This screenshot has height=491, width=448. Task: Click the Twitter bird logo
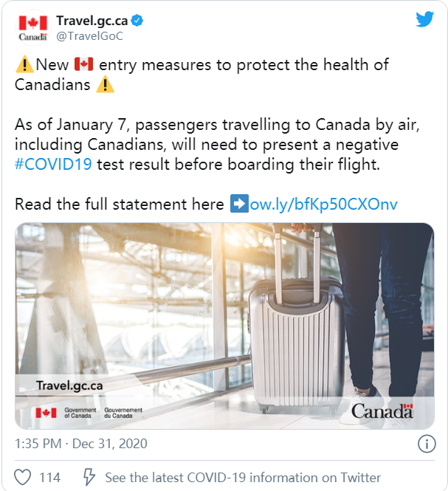pyautogui.click(x=424, y=19)
